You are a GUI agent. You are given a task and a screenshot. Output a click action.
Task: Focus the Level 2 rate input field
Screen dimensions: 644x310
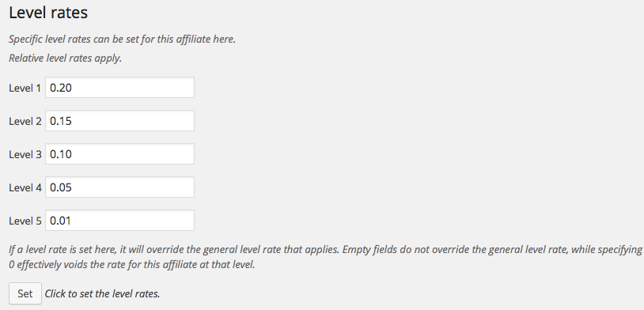pos(119,121)
